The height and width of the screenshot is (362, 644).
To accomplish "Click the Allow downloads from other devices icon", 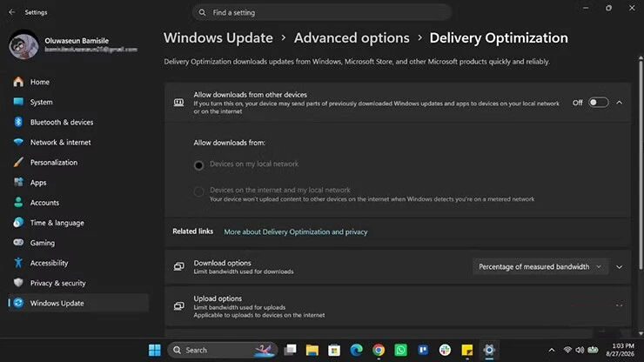I will [178, 103].
